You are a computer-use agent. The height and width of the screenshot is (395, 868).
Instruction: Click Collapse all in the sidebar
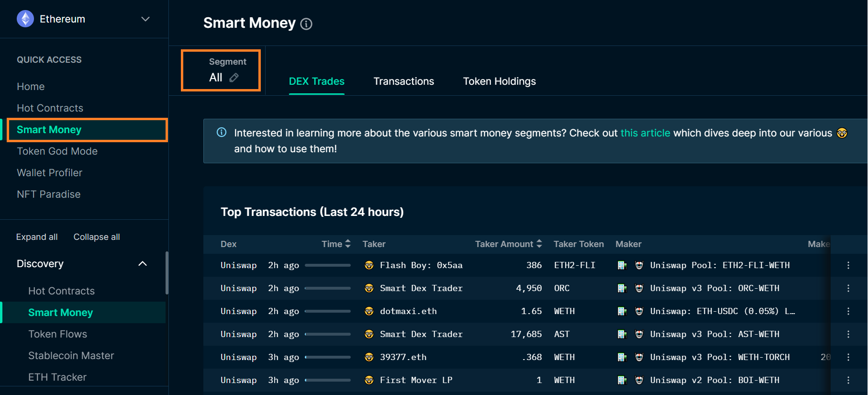pyautogui.click(x=97, y=237)
